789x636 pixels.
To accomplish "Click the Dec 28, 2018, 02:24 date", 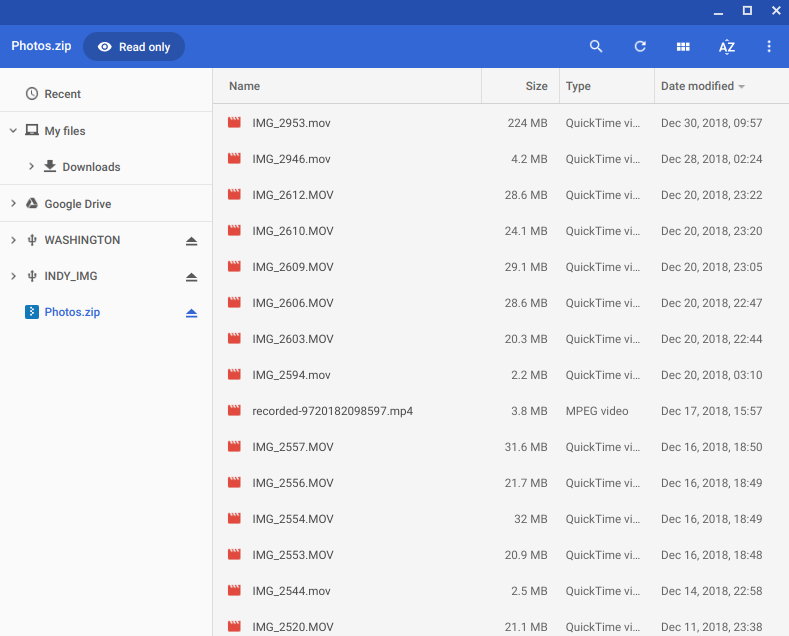I will [x=712, y=159].
